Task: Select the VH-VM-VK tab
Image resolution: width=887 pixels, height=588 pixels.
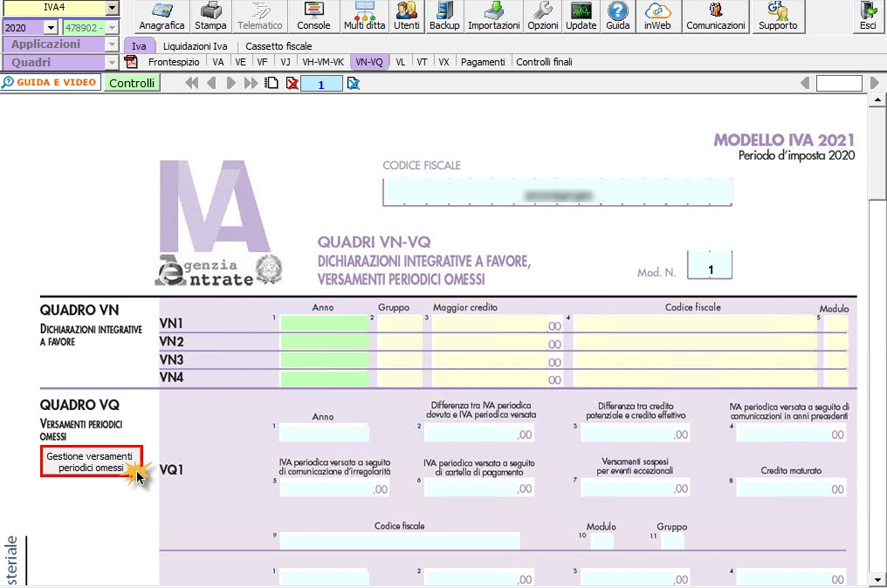Action: click(x=323, y=62)
